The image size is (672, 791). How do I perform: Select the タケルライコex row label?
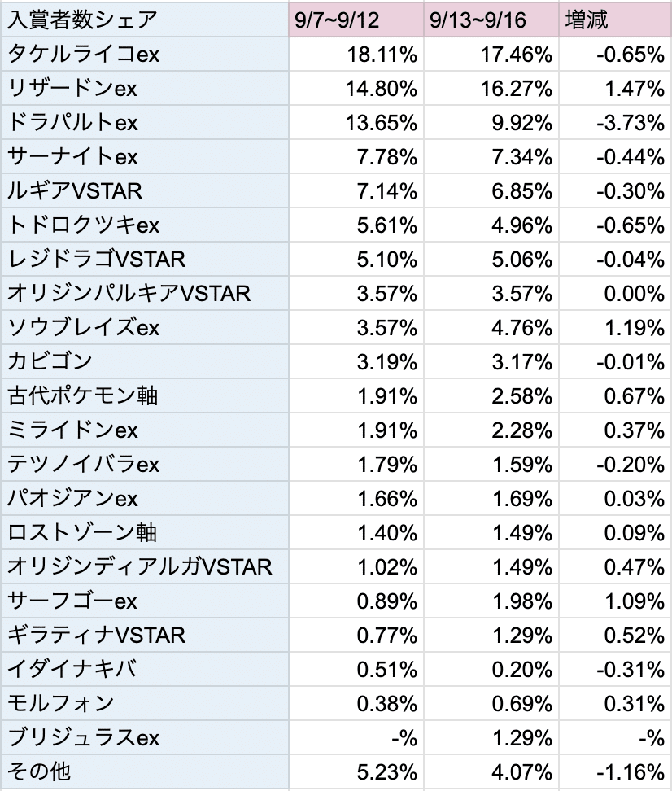pyautogui.click(x=145, y=54)
